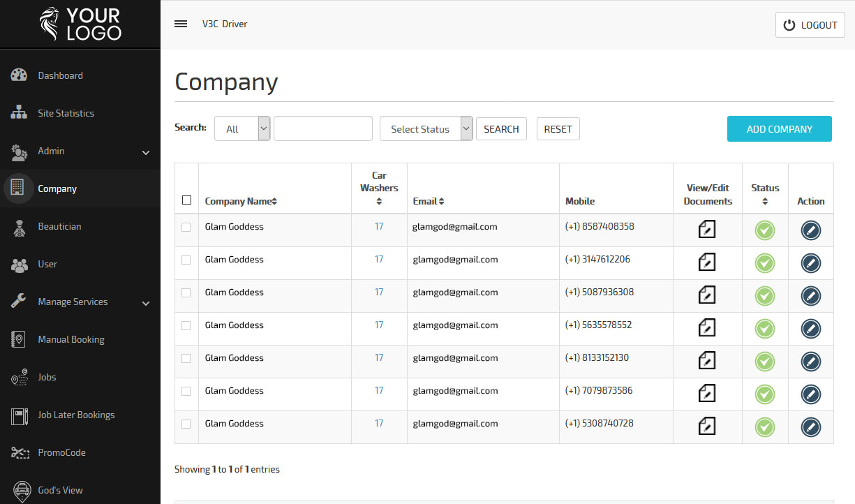Viewport: 855px width, 504px height.
Task: Toggle active status for mobile 3147612206 row
Action: (x=765, y=263)
